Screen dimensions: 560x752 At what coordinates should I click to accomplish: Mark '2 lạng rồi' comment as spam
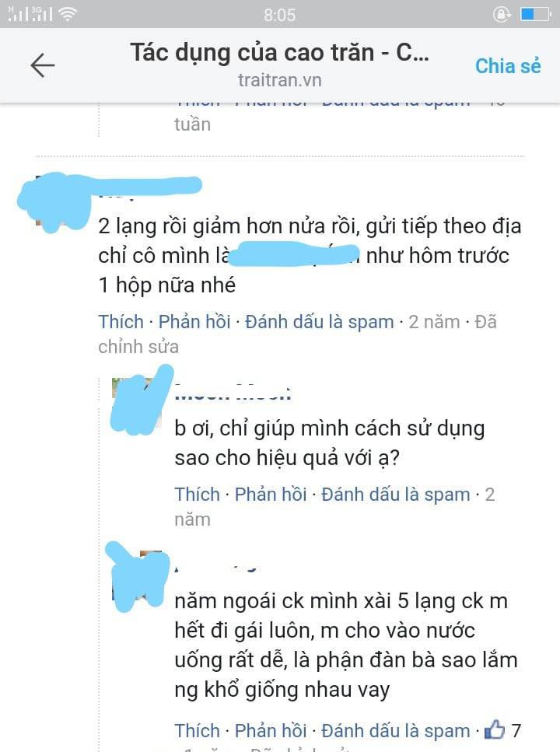(319, 322)
